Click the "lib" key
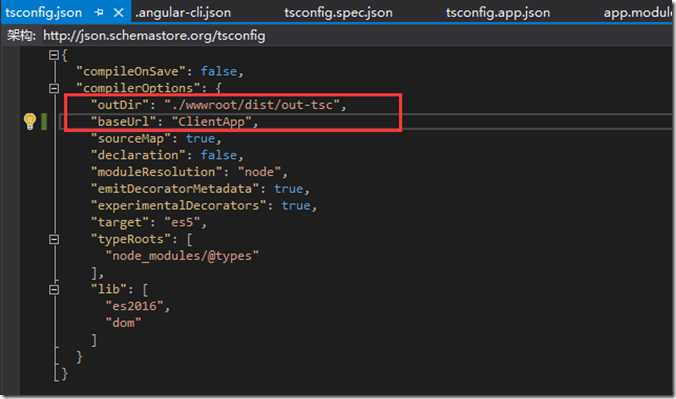Viewport: 676px width, 399px height. (x=109, y=289)
